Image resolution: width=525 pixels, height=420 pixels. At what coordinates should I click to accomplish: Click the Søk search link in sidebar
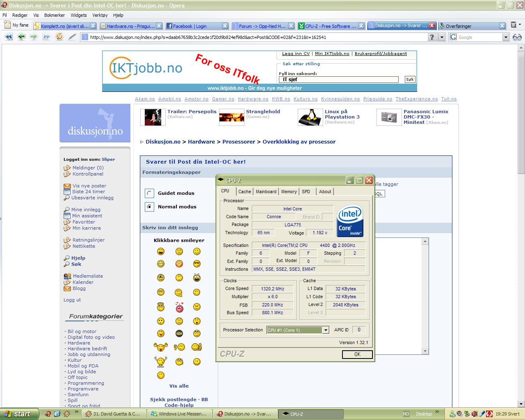[x=76, y=264]
